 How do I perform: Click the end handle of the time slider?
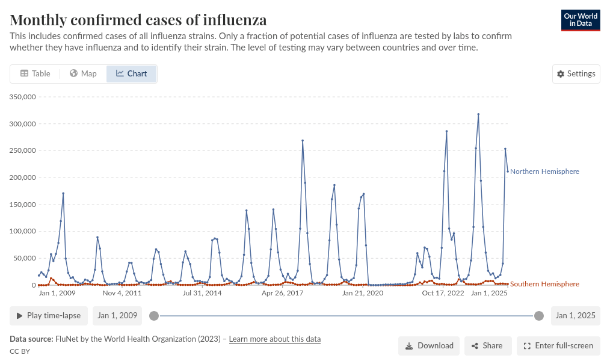click(x=539, y=316)
